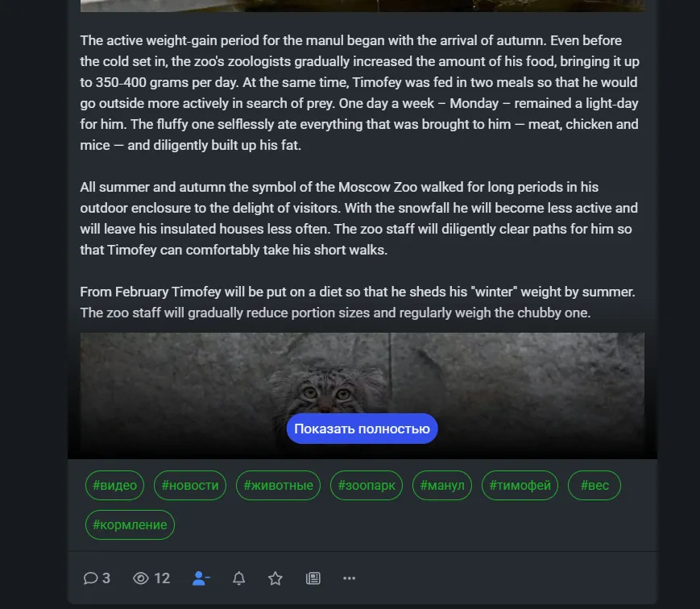Select the #видео hashtag
This screenshot has height=609, width=700.
click(x=114, y=485)
